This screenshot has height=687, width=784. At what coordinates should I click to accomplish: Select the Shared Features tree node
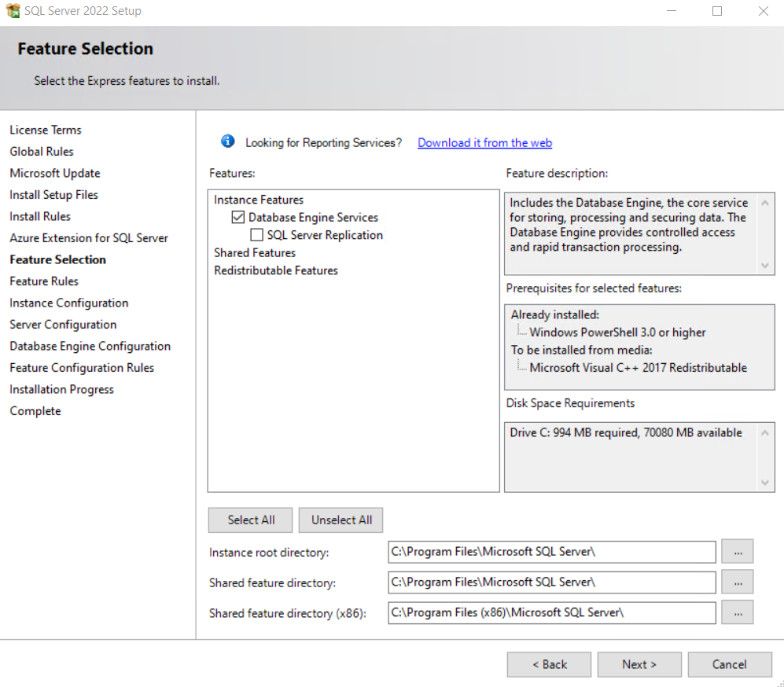(255, 253)
